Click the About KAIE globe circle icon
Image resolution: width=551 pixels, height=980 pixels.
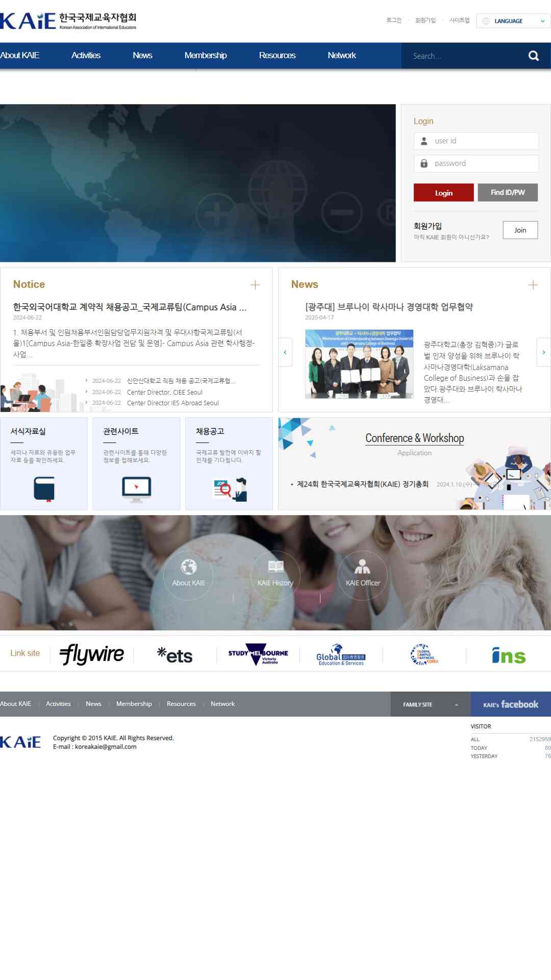coord(188,575)
